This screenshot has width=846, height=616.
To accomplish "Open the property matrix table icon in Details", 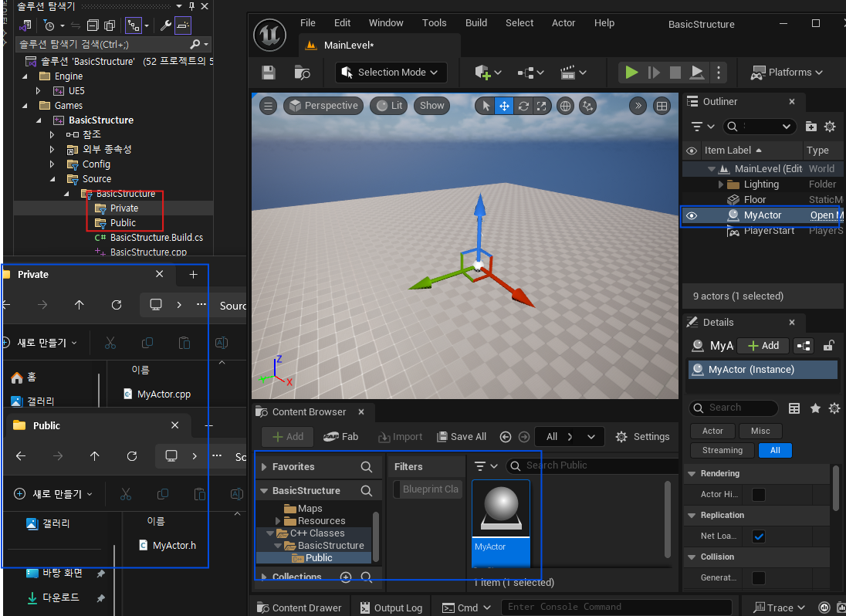I will tap(794, 408).
